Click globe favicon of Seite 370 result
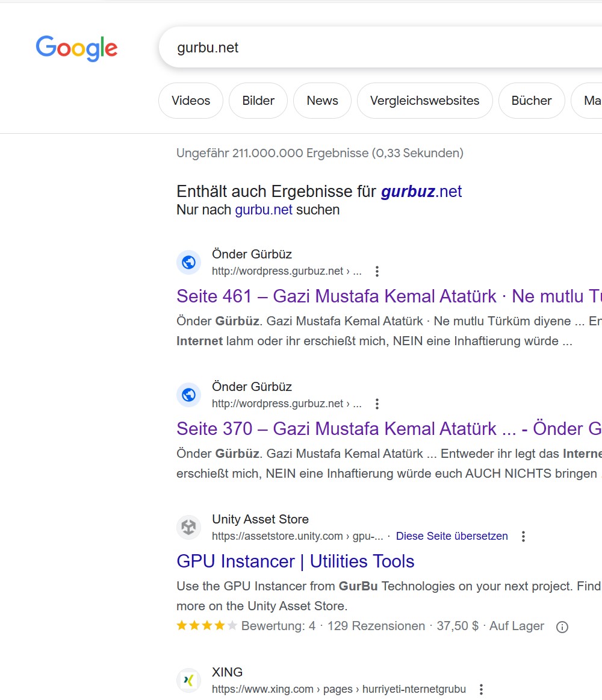Screen dimensions: 602x700 point(189,395)
